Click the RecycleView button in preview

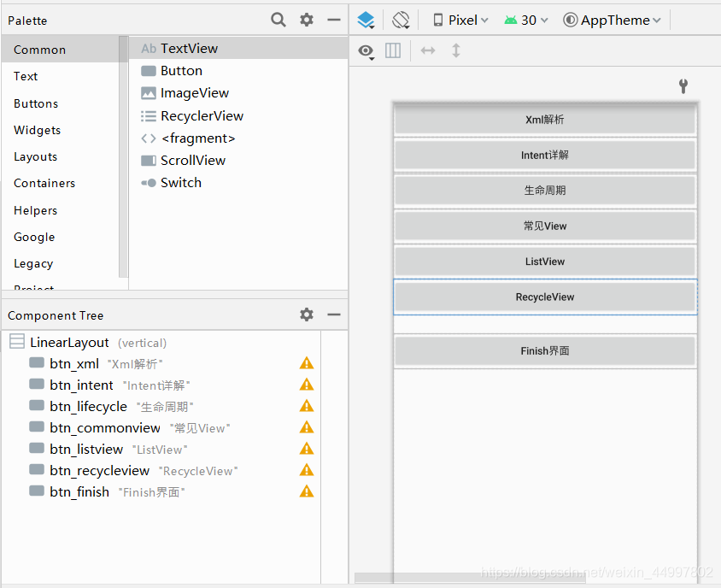545,297
